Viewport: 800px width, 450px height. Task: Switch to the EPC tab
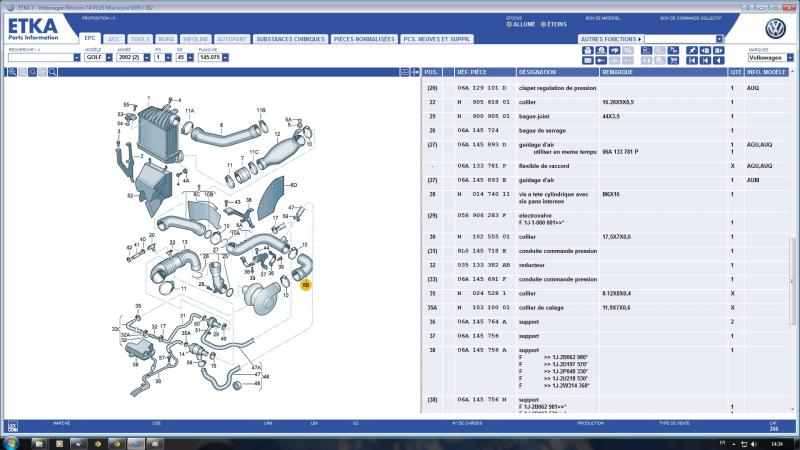coord(90,38)
